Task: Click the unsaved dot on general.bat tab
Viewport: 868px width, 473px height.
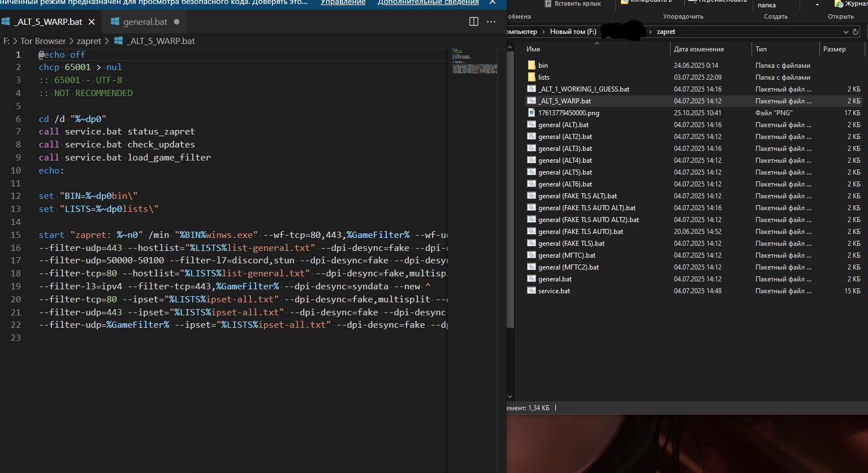Action: coord(176,22)
